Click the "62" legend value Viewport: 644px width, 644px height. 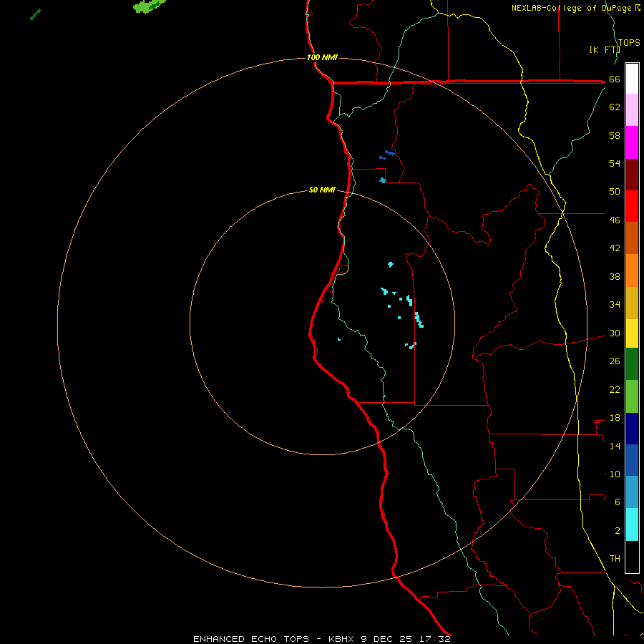[615, 107]
